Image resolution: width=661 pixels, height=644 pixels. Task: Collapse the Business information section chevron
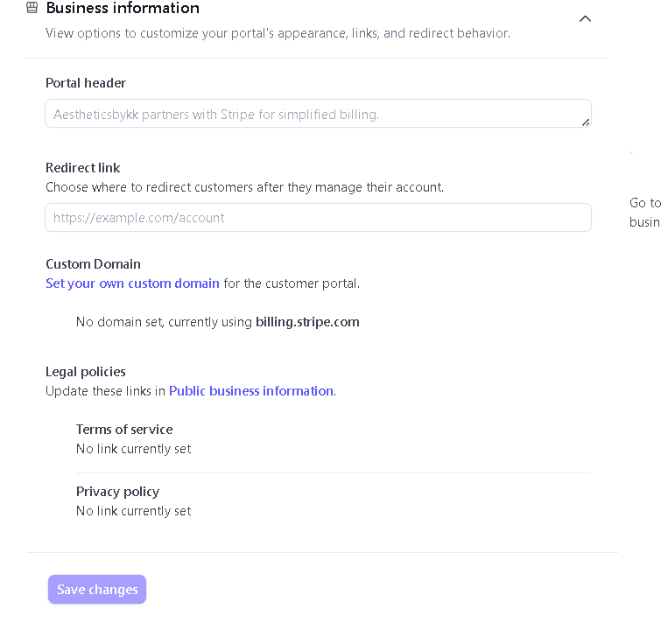point(585,18)
